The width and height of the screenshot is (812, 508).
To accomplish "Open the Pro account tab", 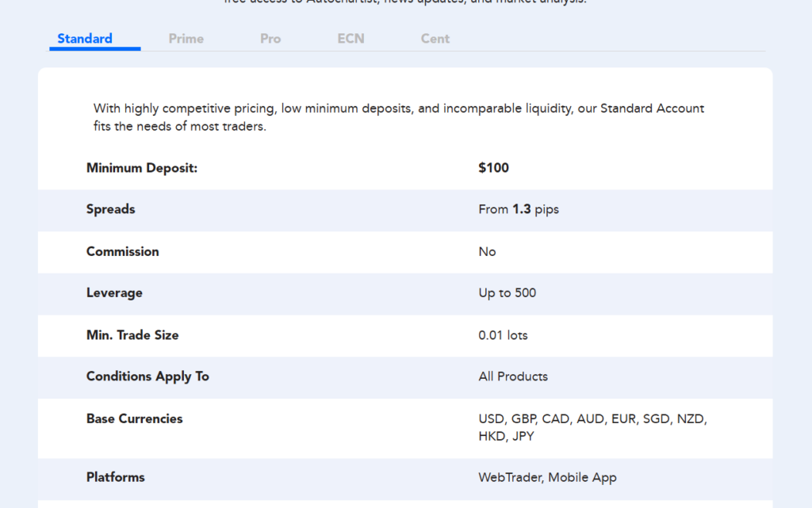I will [x=270, y=38].
